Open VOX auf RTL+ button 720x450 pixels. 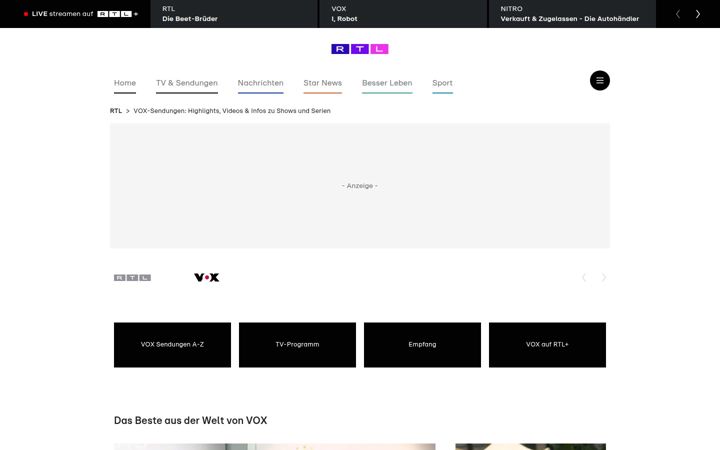pyautogui.click(x=547, y=344)
